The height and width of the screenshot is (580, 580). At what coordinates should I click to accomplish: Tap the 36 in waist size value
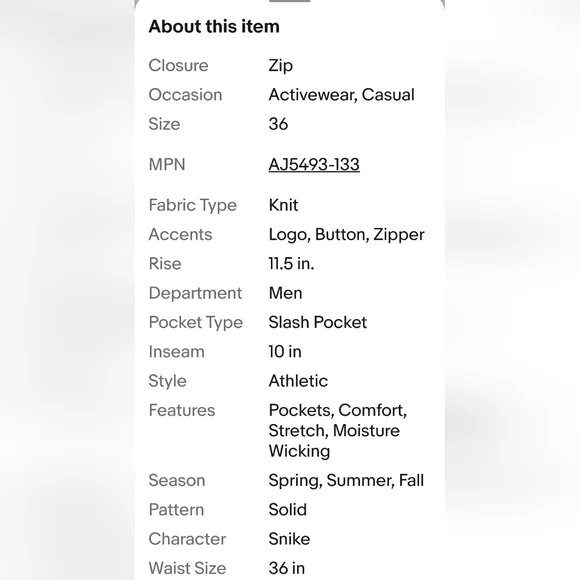287,568
